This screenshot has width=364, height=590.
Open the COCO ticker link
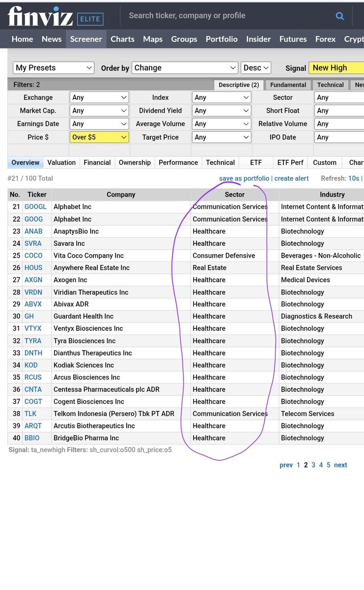[x=33, y=256]
